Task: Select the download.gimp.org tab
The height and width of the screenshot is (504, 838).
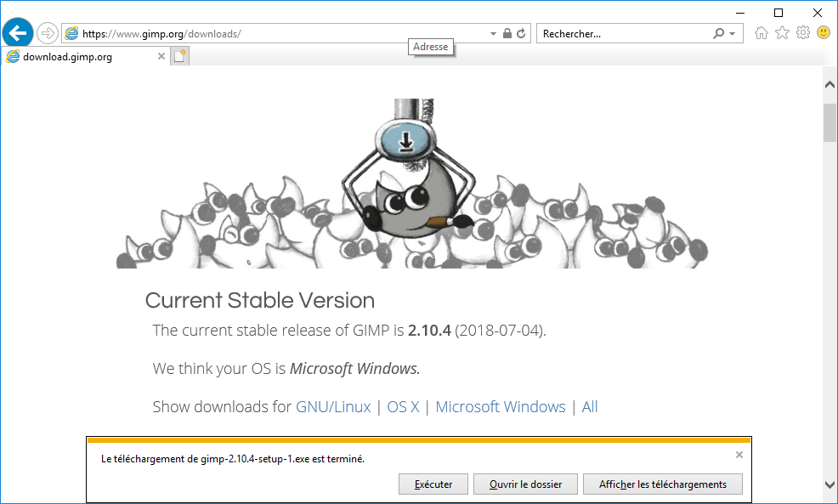Action: tap(86, 57)
